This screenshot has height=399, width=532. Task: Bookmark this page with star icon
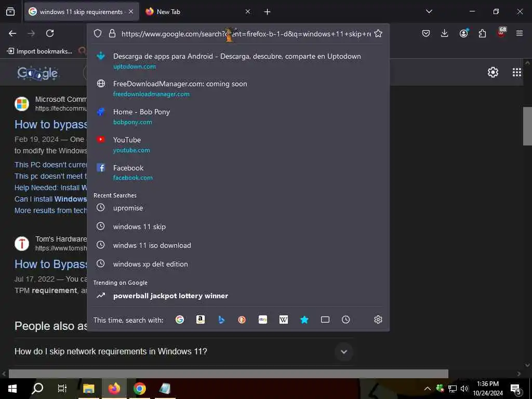[x=378, y=34]
